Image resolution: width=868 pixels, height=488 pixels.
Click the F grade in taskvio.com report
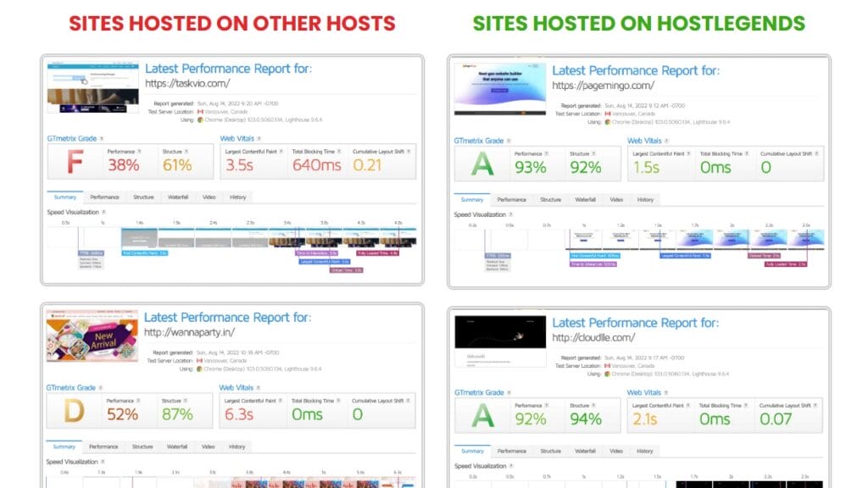(75, 164)
